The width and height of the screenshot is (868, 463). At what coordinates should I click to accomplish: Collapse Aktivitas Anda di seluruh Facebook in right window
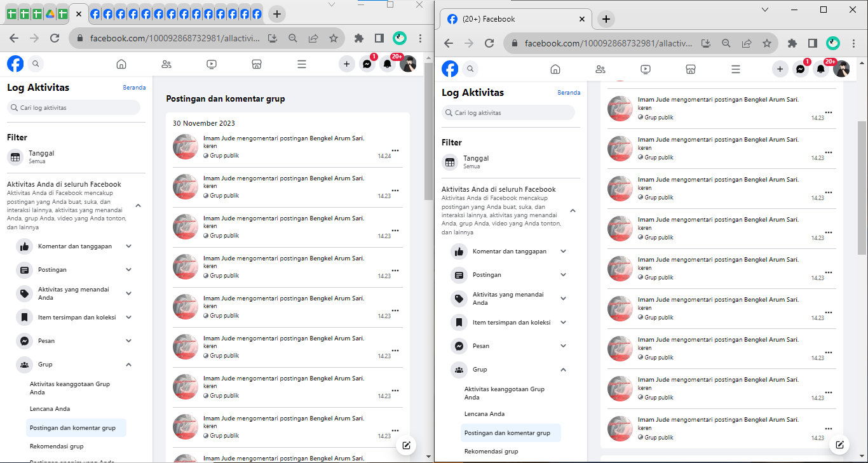pos(573,210)
